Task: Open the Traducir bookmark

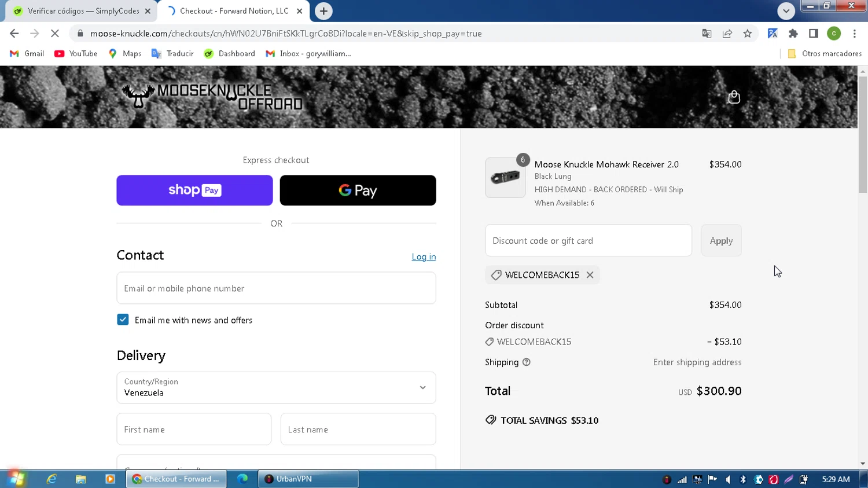Action: [x=172, y=53]
